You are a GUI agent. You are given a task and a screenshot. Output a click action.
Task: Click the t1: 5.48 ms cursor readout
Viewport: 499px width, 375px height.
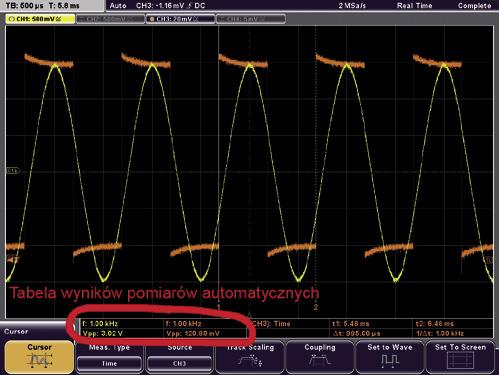click(351, 323)
